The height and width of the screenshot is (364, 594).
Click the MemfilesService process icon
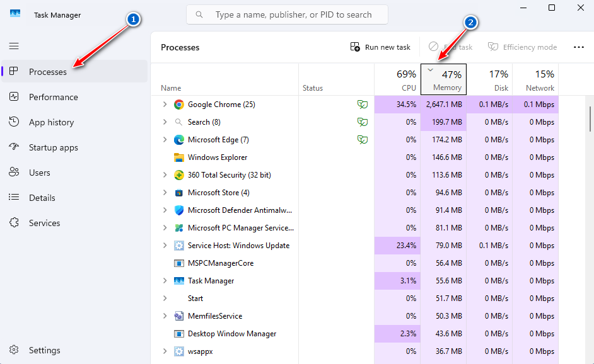(179, 316)
